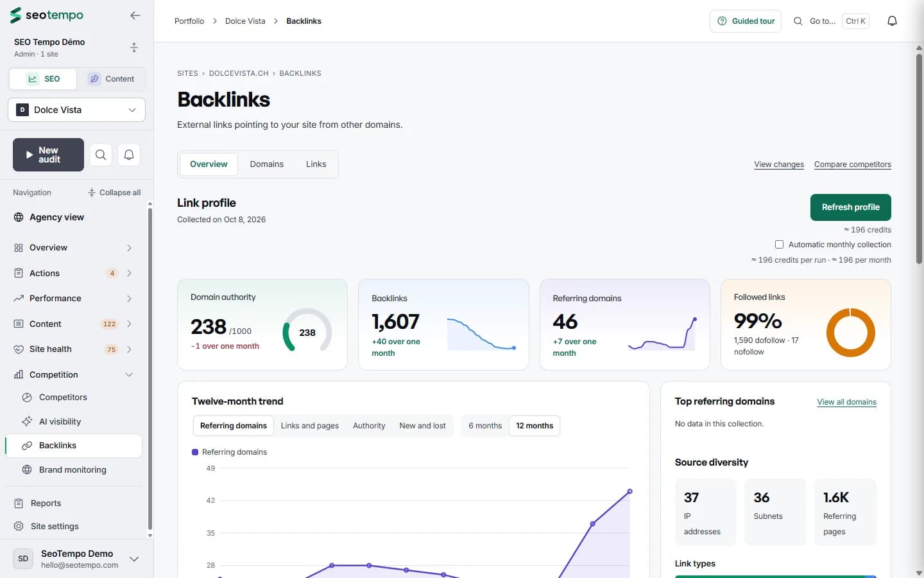Click the Backlinks sparkline chart

(x=481, y=334)
